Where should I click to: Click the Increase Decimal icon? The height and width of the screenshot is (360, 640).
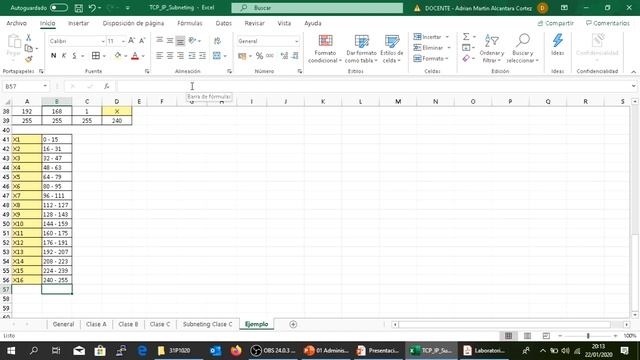coord(284,56)
